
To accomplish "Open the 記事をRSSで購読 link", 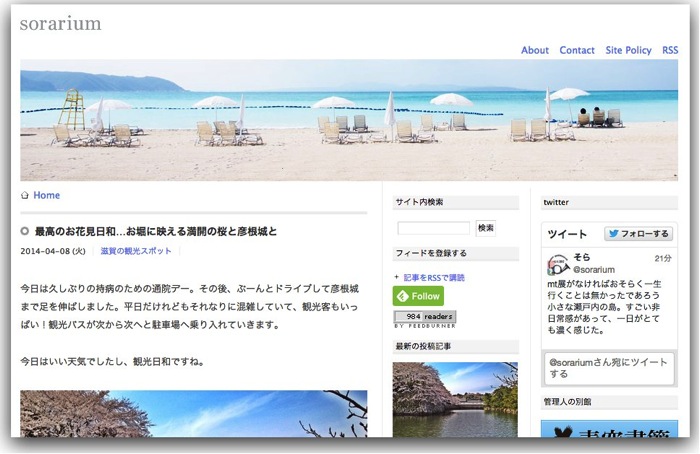I will tap(434, 278).
